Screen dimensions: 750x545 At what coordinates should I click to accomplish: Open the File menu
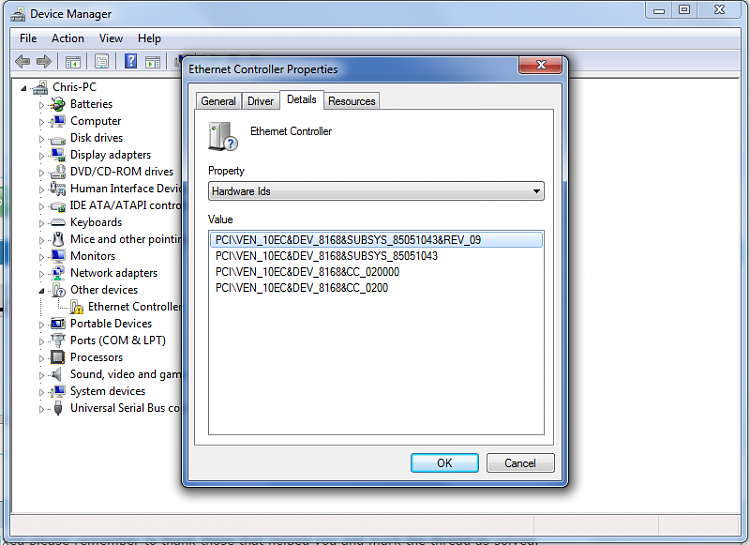coord(28,38)
